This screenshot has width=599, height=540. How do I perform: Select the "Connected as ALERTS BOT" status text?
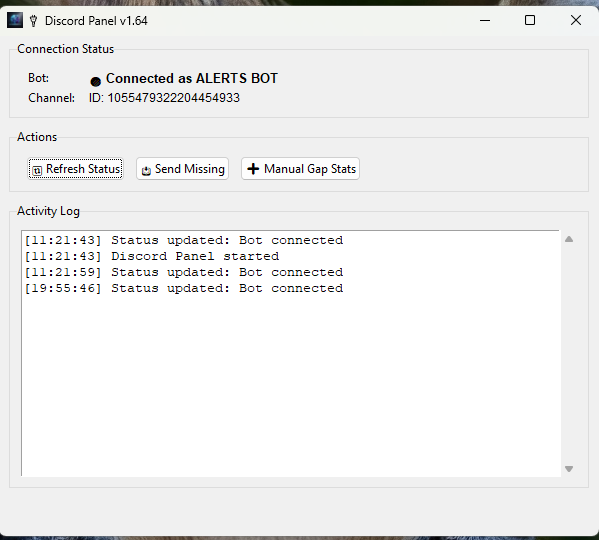(x=192, y=78)
